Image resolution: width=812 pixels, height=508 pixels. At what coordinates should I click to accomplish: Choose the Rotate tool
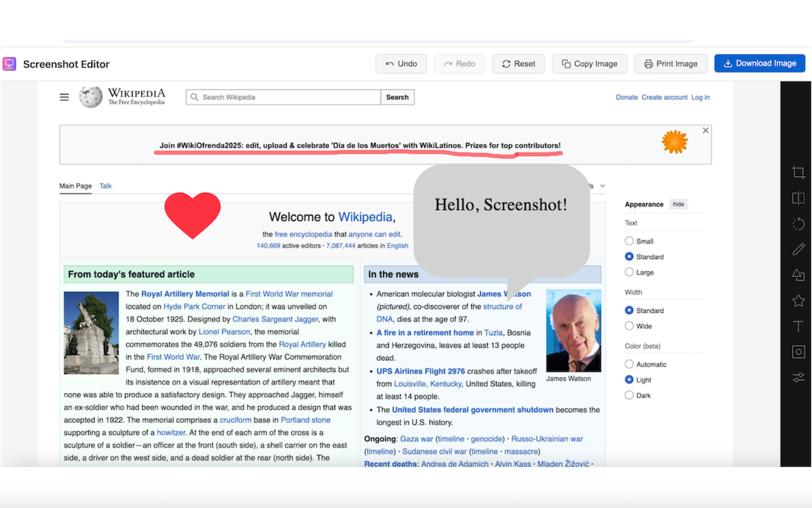[x=798, y=224]
